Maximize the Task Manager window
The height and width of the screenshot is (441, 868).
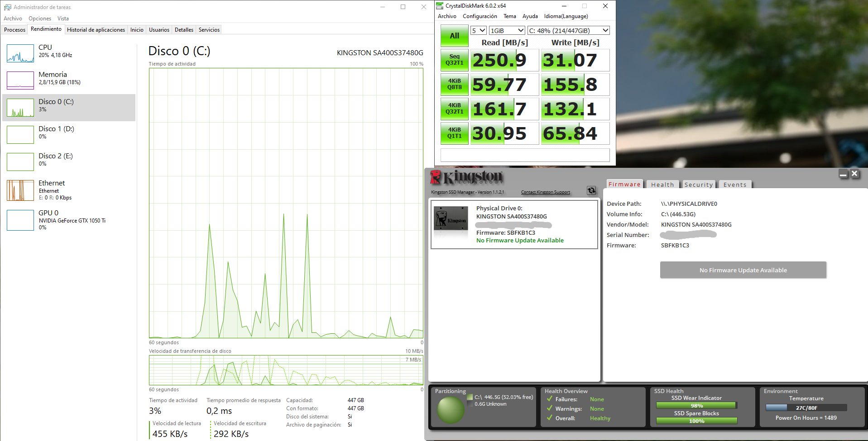point(403,7)
